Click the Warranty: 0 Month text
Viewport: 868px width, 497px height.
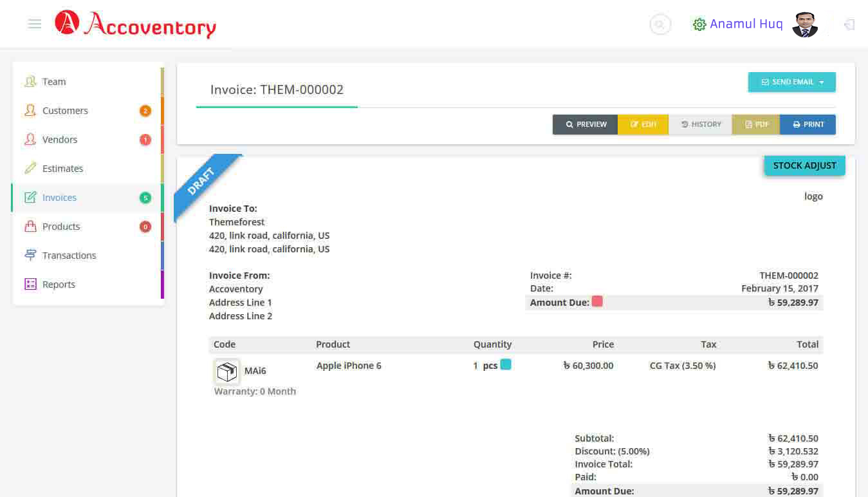(x=255, y=391)
